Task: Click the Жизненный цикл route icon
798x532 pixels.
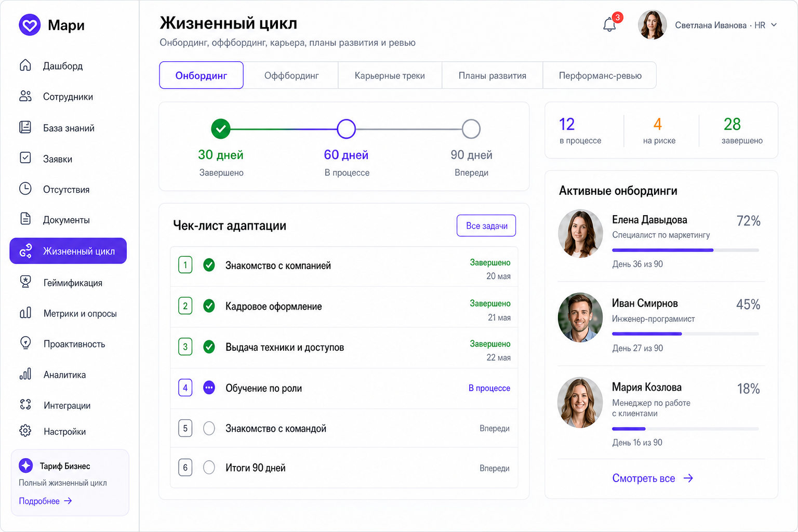Action: [26, 251]
